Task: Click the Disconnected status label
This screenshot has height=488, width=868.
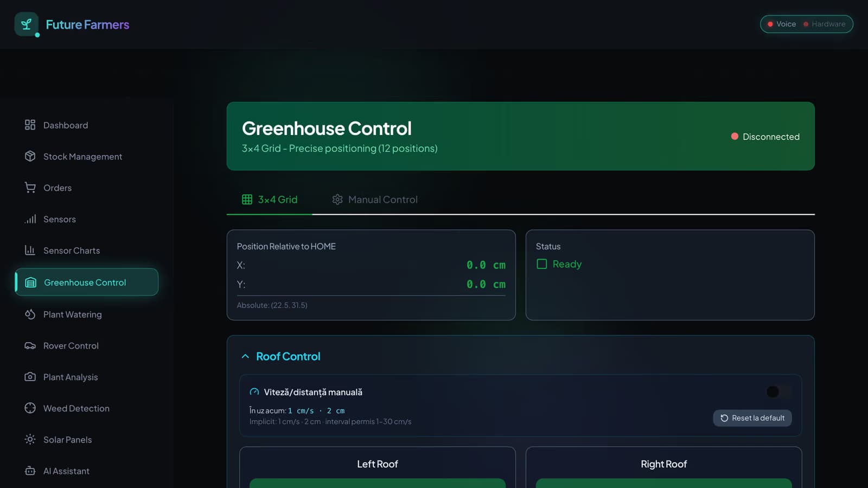Action: [771, 137]
